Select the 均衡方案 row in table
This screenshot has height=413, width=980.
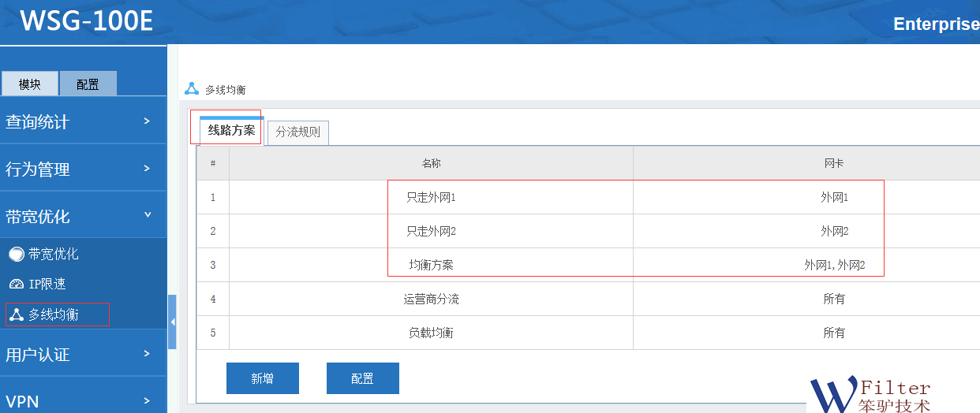pos(431,265)
